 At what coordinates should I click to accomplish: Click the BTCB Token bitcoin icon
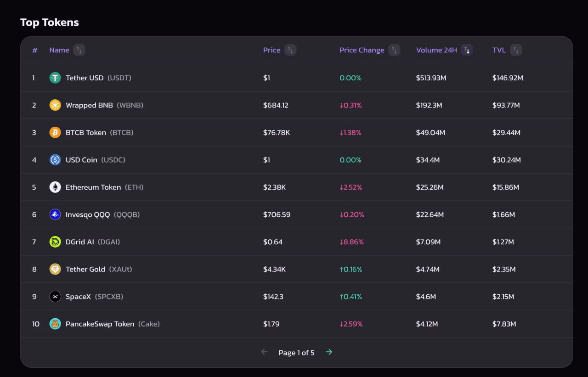(55, 133)
